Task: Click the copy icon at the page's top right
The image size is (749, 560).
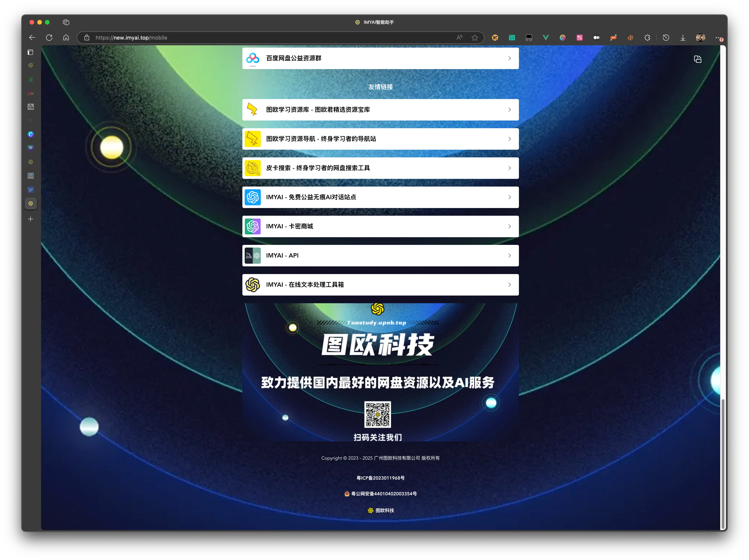Action: pos(698,59)
